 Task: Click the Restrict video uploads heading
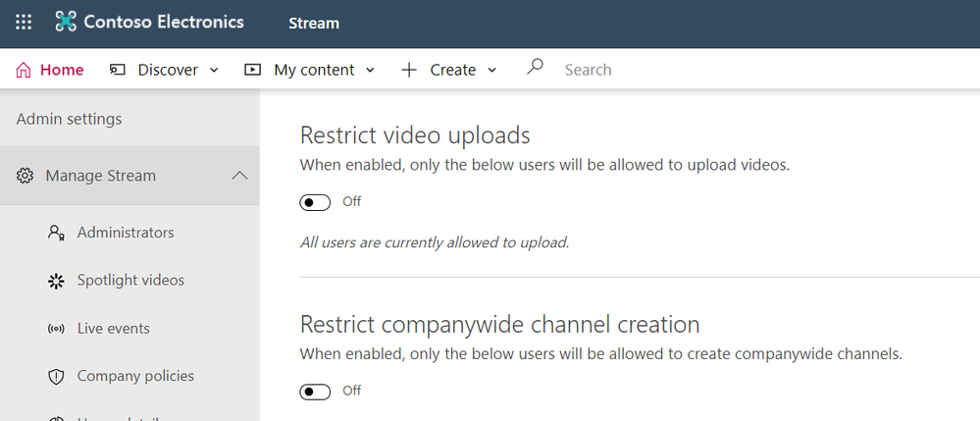pyautogui.click(x=415, y=135)
